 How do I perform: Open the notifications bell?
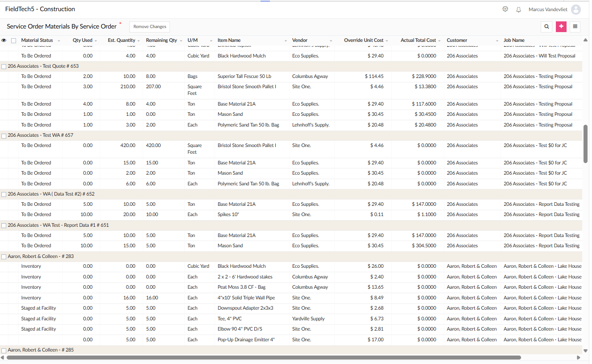518,9
